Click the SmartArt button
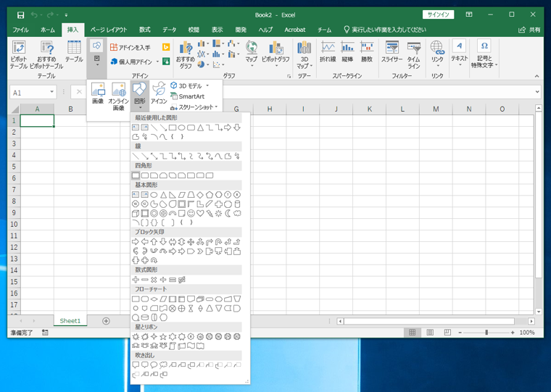This screenshot has width=551, height=392. 191,96
